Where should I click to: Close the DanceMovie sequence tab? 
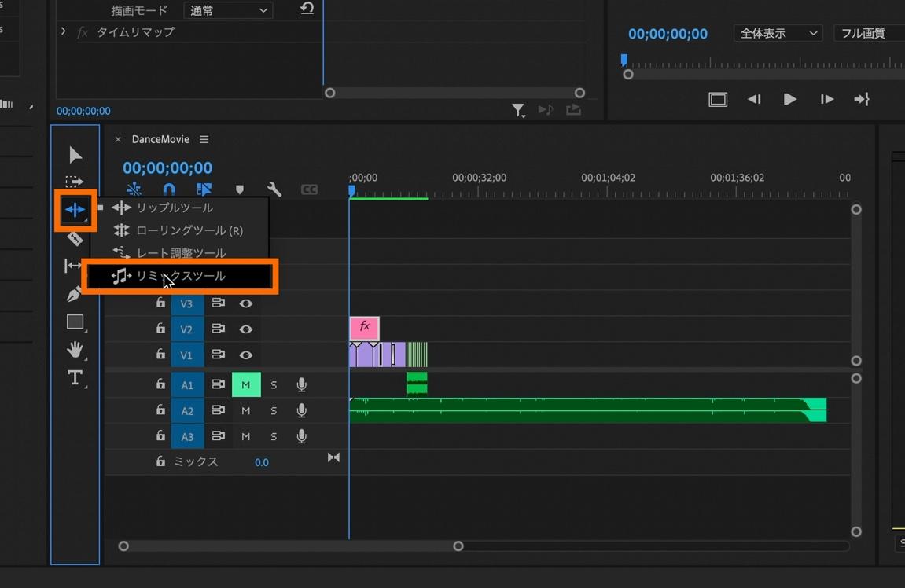coord(118,140)
